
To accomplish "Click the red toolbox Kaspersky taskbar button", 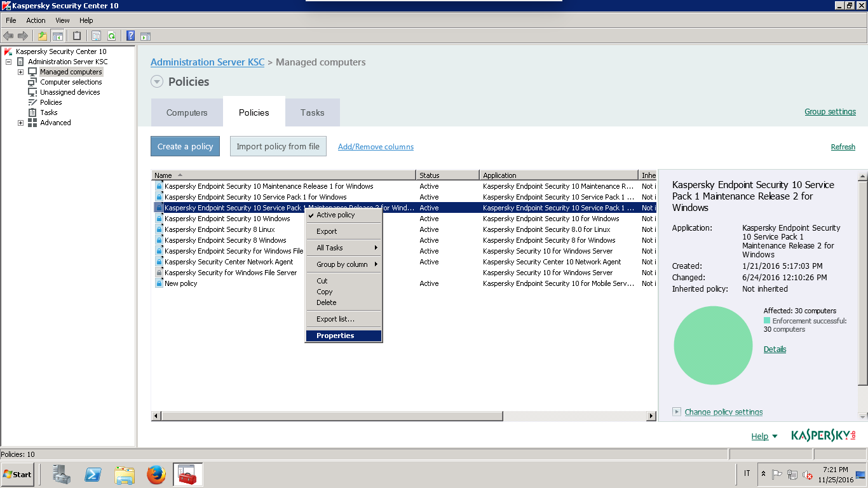I will [x=187, y=474].
